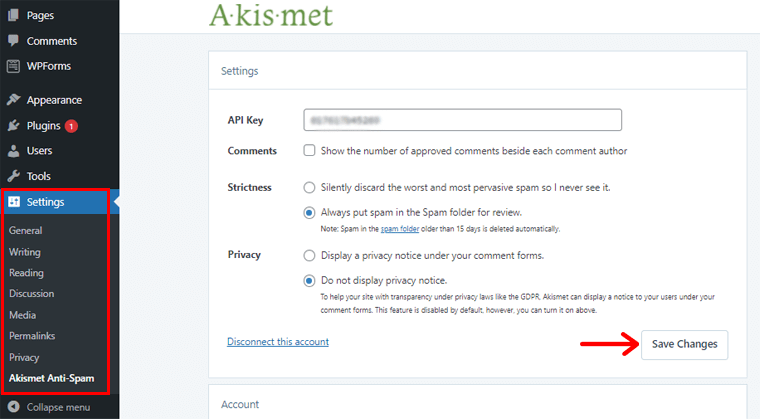Click the Users person icon
This screenshot has height=419, width=760.
click(13, 151)
